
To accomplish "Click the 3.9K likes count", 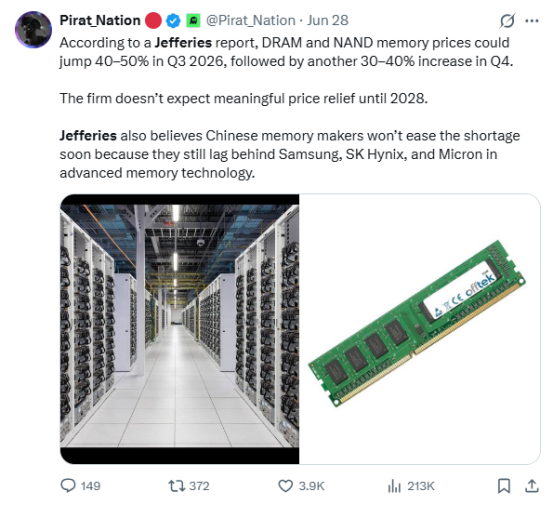I will [311, 486].
